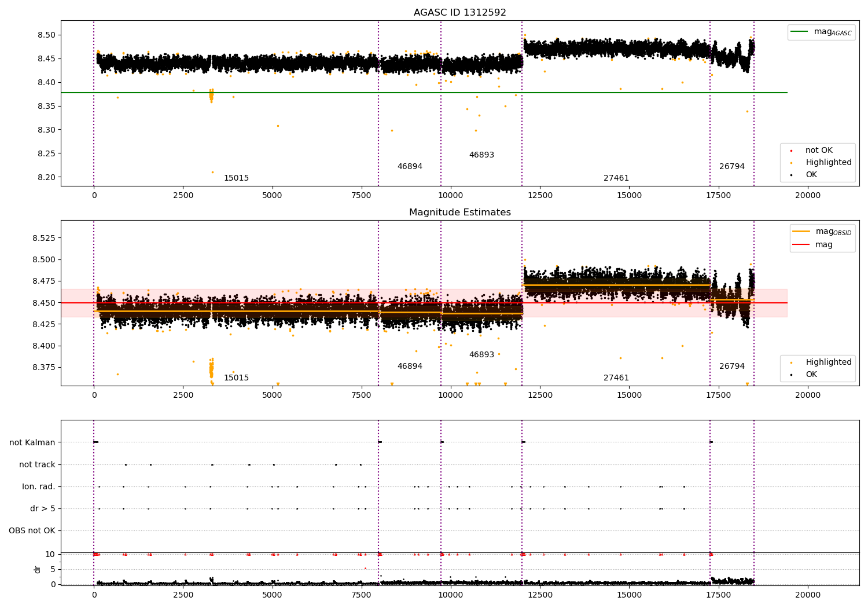
Task: Click the 8.35 y-axis tick label
Action: coord(46,106)
